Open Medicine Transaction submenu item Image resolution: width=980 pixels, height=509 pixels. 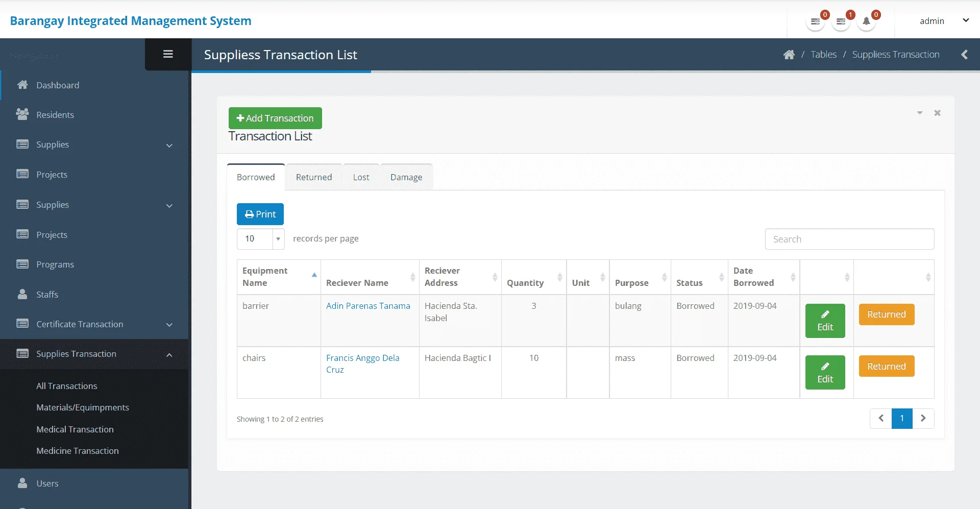pyautogui.click(x=78, y=451)
